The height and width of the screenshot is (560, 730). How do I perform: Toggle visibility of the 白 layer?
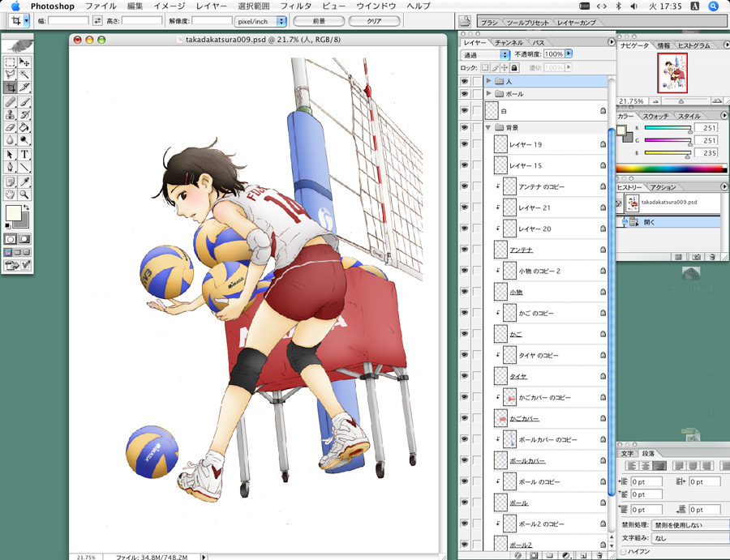pos(464,110)
